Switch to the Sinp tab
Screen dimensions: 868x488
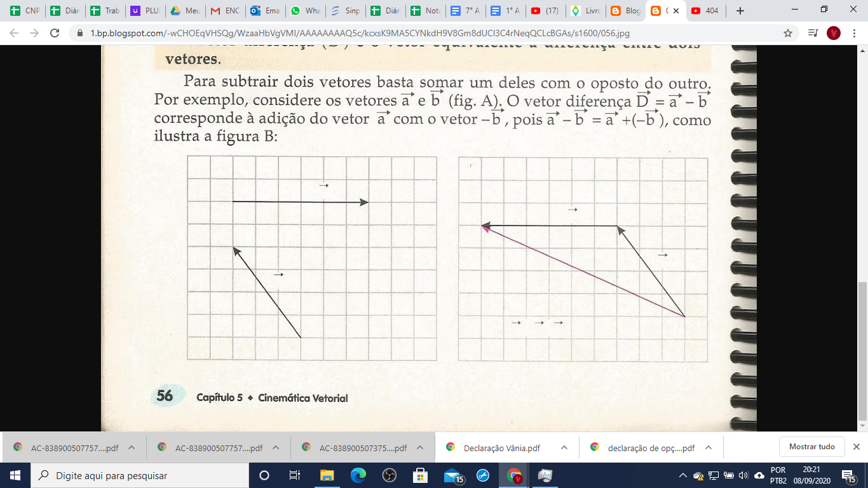pyautogui.click(x=345, y=11)
